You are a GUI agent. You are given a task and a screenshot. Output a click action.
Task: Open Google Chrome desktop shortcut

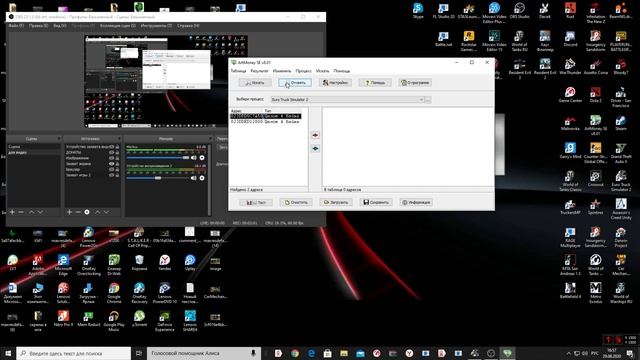click(114, 293)
